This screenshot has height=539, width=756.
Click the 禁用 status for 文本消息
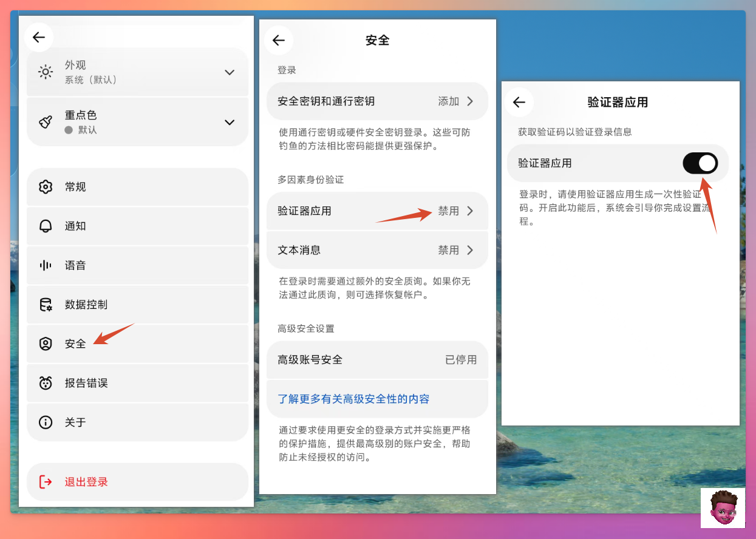[x=449, y=250]
